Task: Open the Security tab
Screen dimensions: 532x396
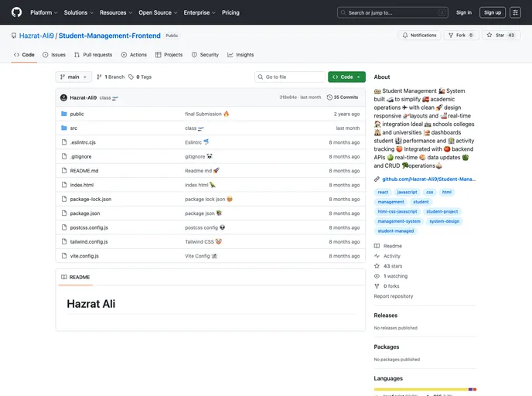Action: [x=205, y=55]
